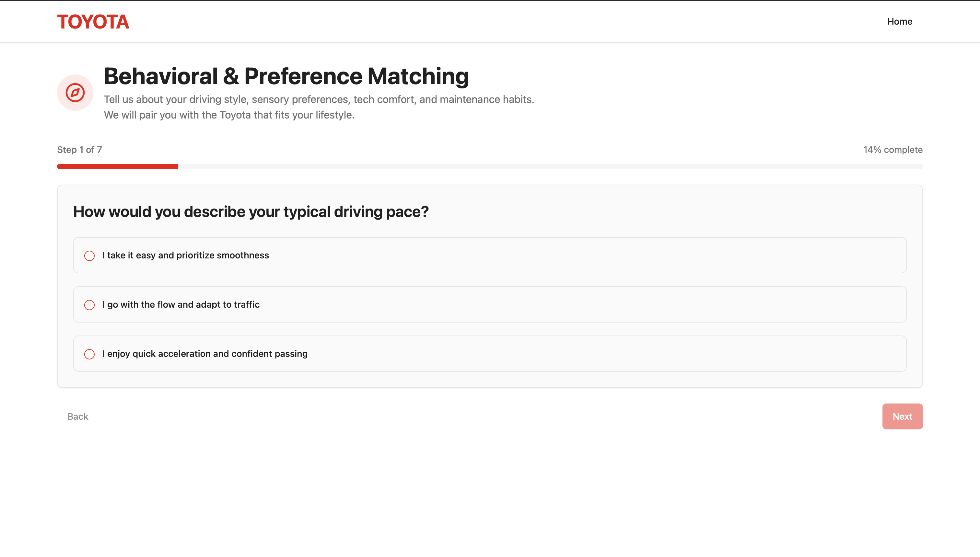Select the 'go with the flow' radio button
This screenshot has width=980, height=557.
(89, 305)
